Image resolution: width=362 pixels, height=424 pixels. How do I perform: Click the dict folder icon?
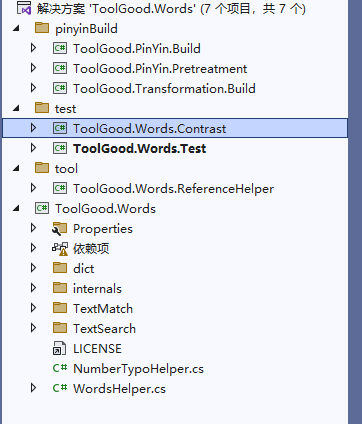coord(60,268)
